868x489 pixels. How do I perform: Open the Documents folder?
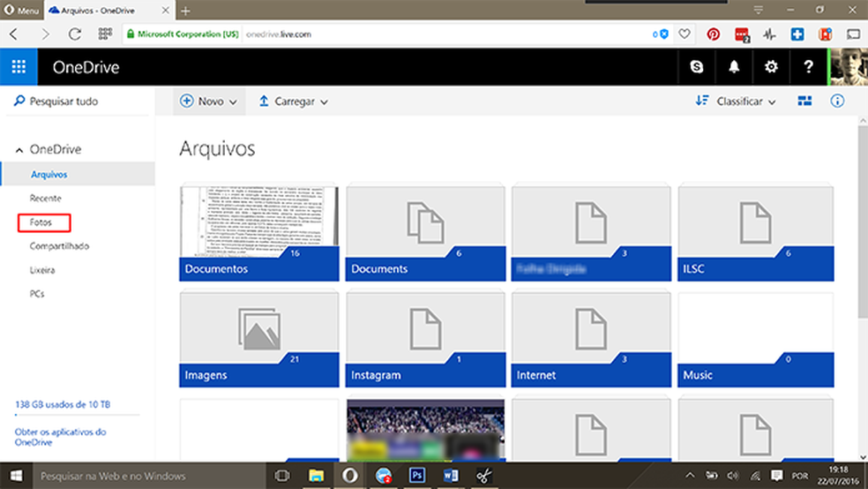pos(425,234)
